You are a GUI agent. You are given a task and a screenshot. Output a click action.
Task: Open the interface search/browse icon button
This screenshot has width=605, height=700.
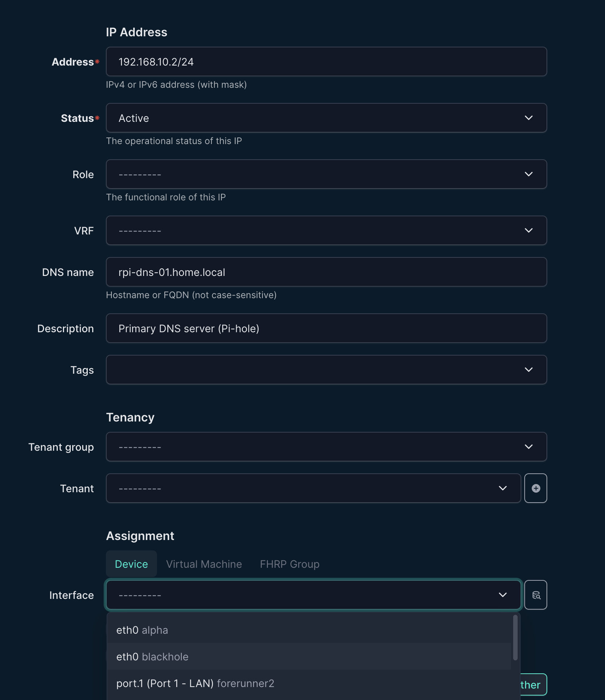(x=535, y=595)
